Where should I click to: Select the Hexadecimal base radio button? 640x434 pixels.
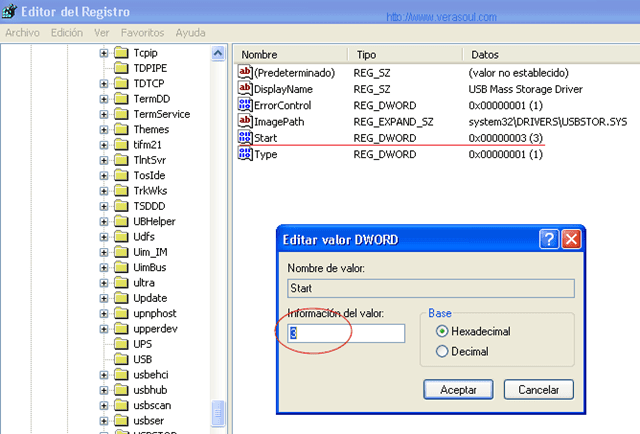[442, 331]
